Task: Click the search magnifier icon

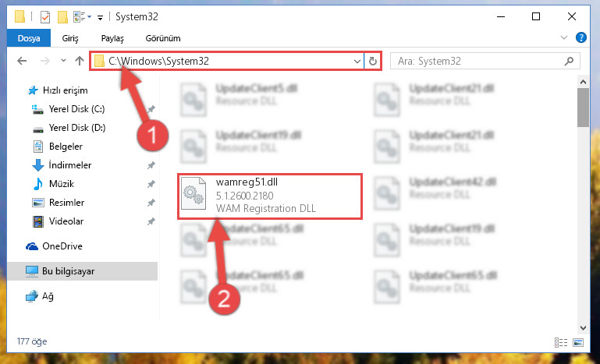Action: [x=570, y=61]
